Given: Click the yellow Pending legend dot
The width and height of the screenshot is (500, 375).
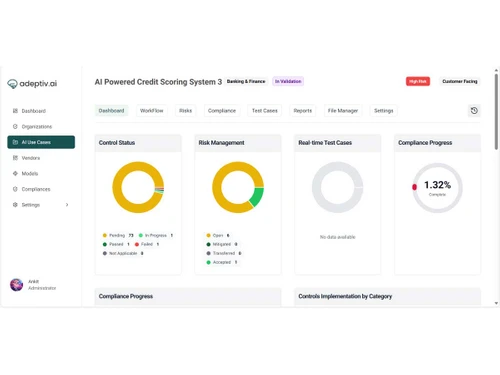Looking at the screenshot, I should click(105, 235).
